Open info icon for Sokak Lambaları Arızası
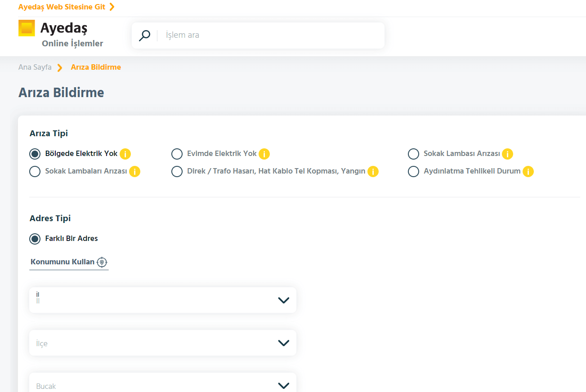This screenshot has width=586, height=392. tap(134, 171)
